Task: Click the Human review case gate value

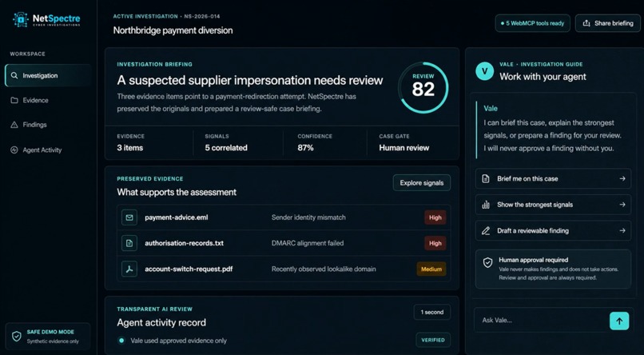Action: click(x=404, y=148)
